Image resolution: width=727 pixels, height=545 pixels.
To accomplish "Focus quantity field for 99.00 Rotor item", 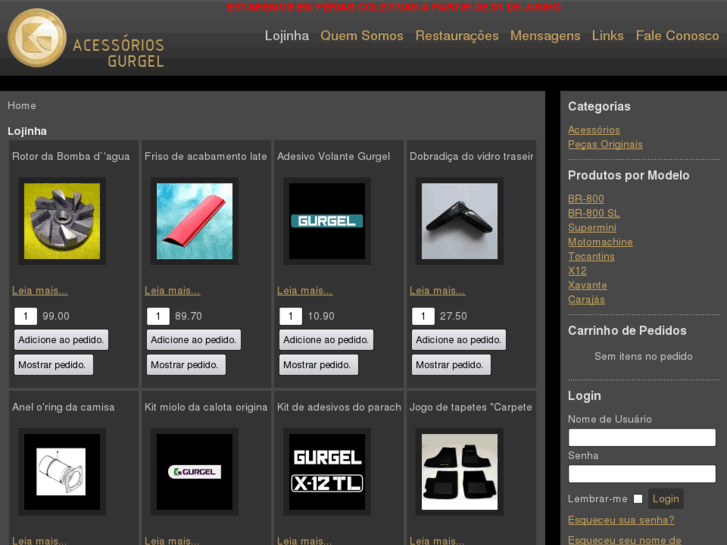I will pyautogui.click(x=26, y=316).
